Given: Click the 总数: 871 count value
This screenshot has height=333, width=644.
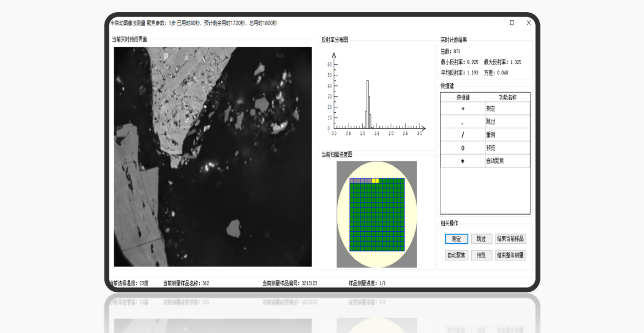Looking at the screenshot, I should [x=451, y=51].
